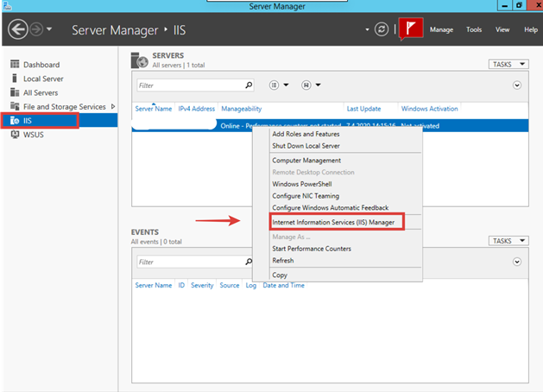Refresh Server Manager with the refresh icon

(x=382, y=29)
